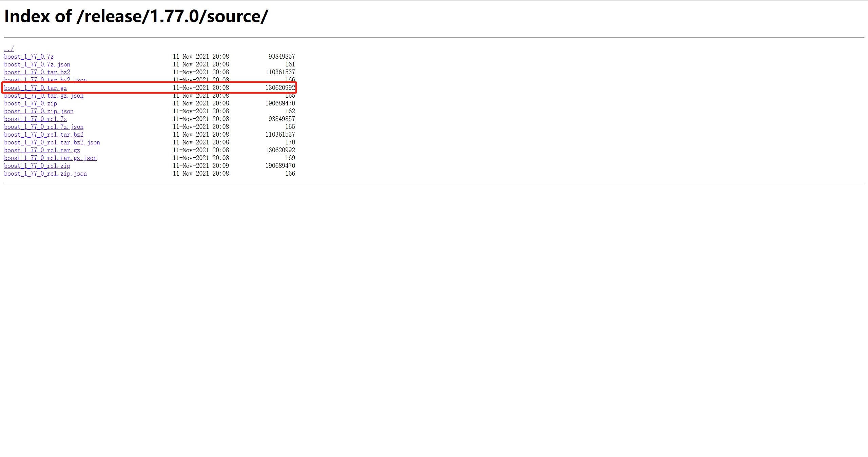Click size 161 in the 7z.json row
This screenshot has width=868, height=457.
[x=290, y=64]
